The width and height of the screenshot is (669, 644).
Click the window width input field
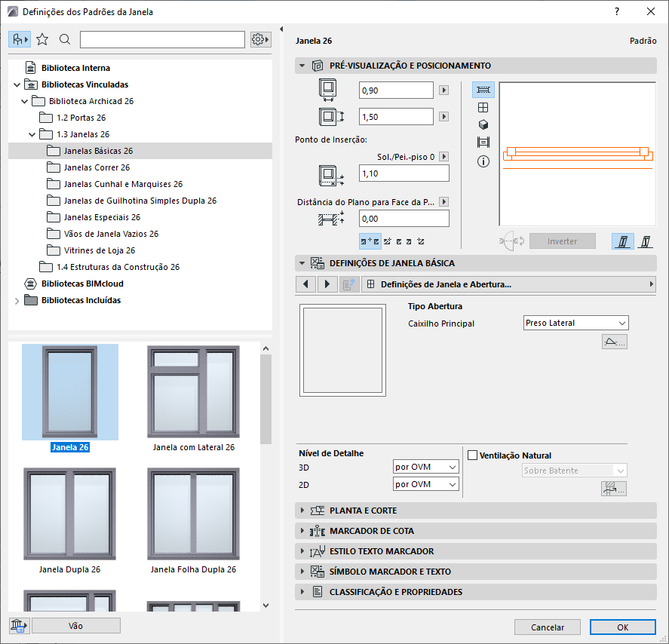click(x=396, y=90)
